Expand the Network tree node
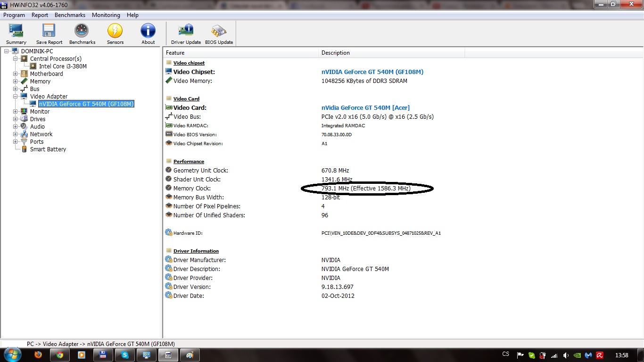This screenshot has height=362, width=644. coord(16,134)
